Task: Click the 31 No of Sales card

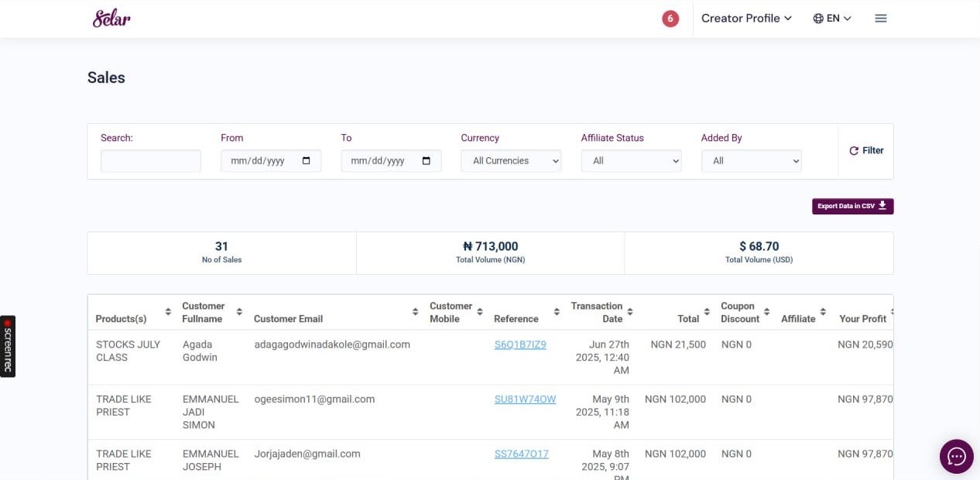Action: click(222, 253)
